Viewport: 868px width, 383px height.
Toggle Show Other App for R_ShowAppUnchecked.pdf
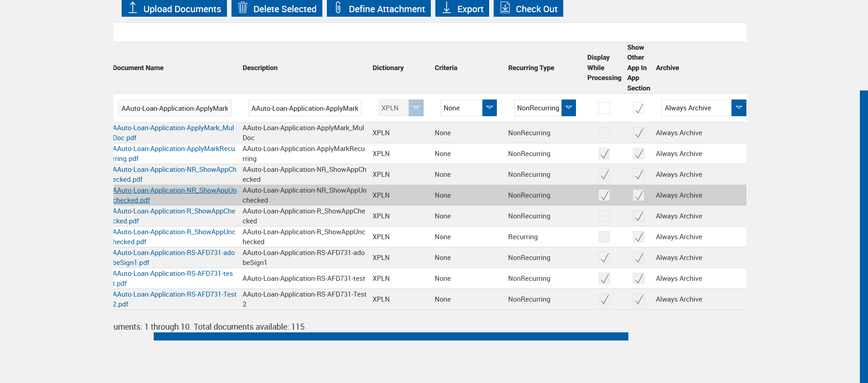[x=638, y=237]
